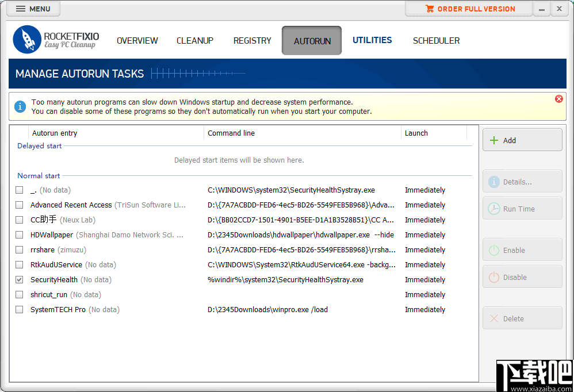Click the Delayed start group label
This screenshot has height=392, width=574.
pyautogui.click(x=40, y=146)
